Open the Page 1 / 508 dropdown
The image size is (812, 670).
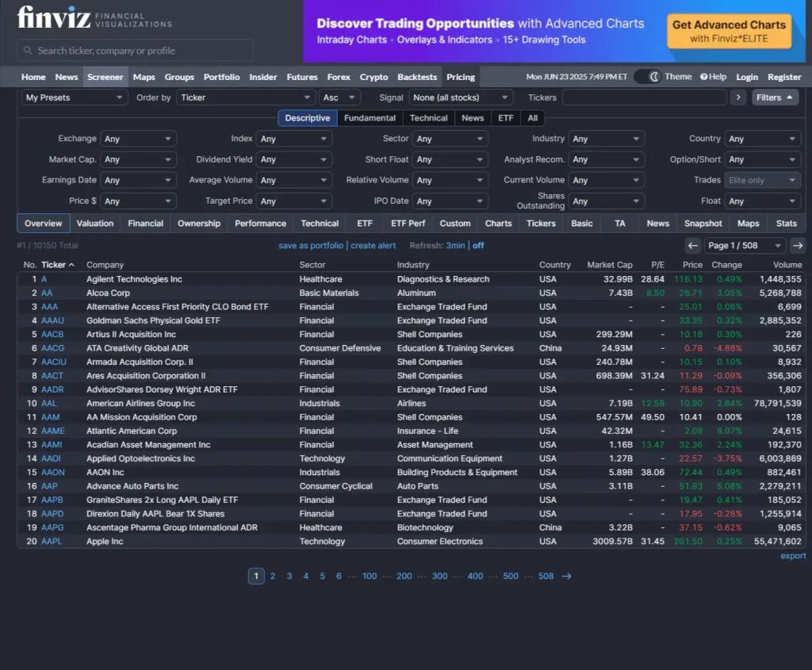coord(745,246)
